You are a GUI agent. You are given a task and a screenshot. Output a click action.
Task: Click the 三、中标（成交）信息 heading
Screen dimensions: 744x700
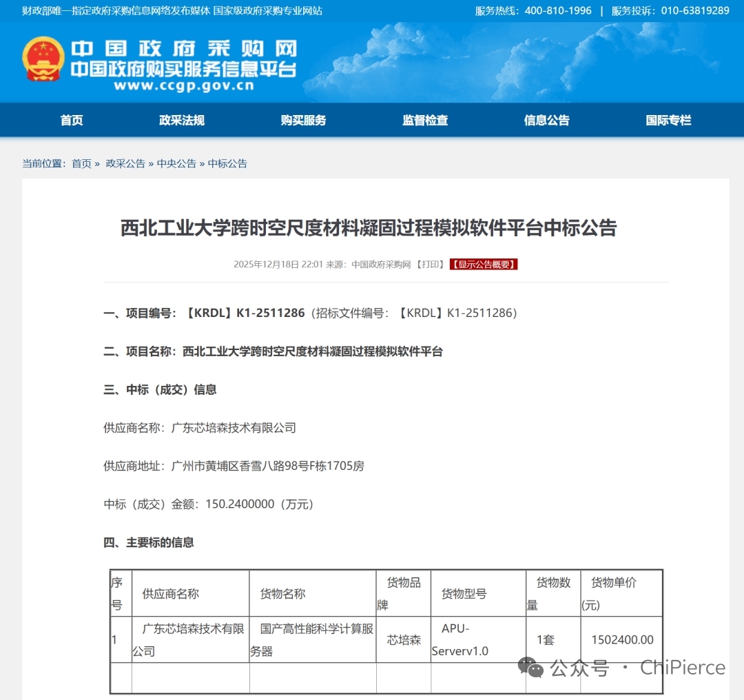[x=160, y=390]
